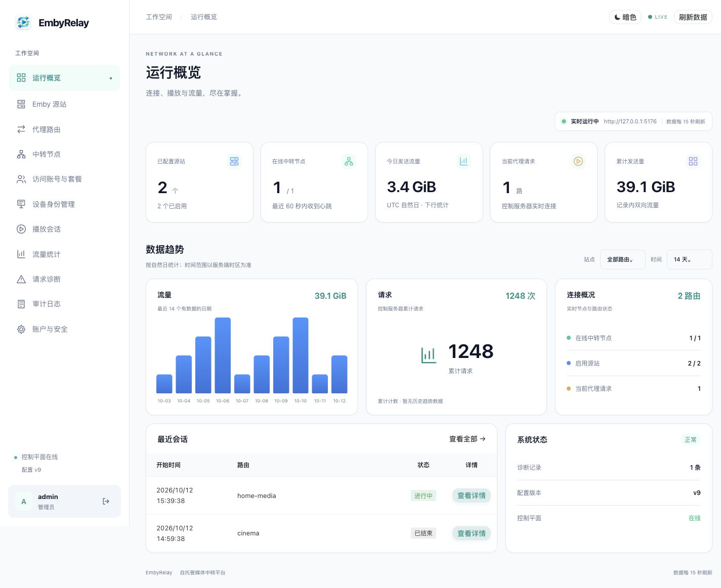Click the 进行中 status badge

[x=423, y=495]
